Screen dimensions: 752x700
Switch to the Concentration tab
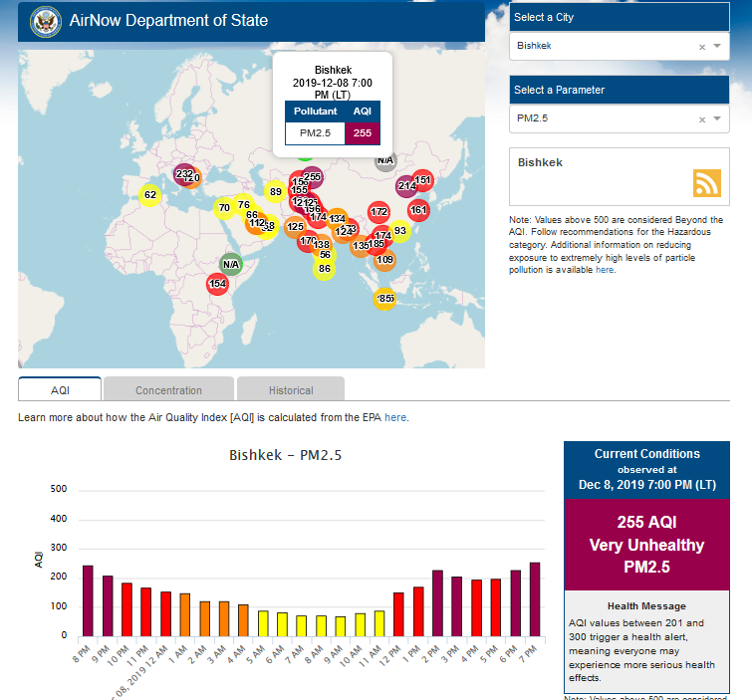(x=168, y=390)
